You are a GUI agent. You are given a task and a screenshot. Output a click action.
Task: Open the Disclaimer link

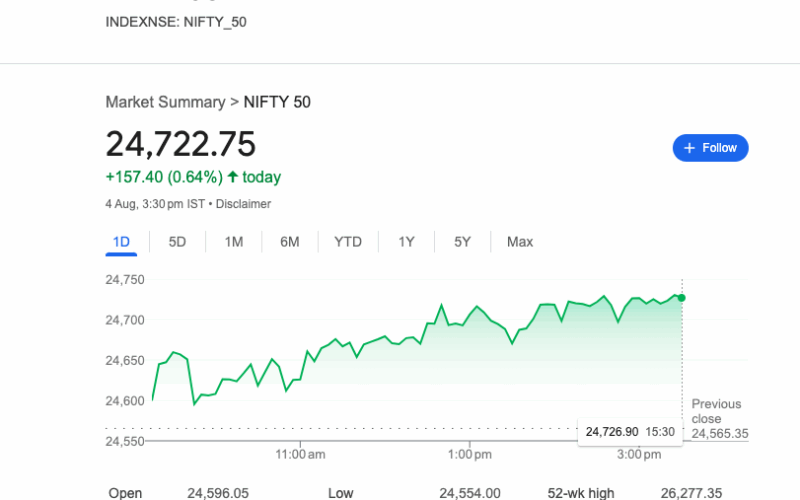pyautogui.click(x=244, y=204)
